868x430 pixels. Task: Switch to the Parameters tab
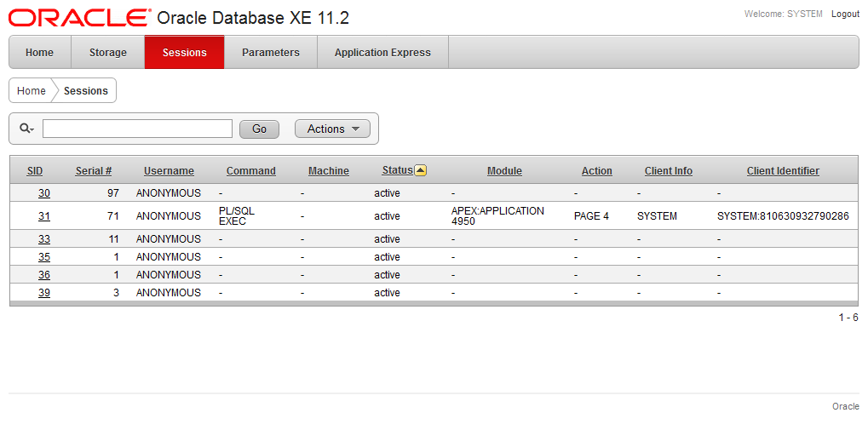(271, 53)
